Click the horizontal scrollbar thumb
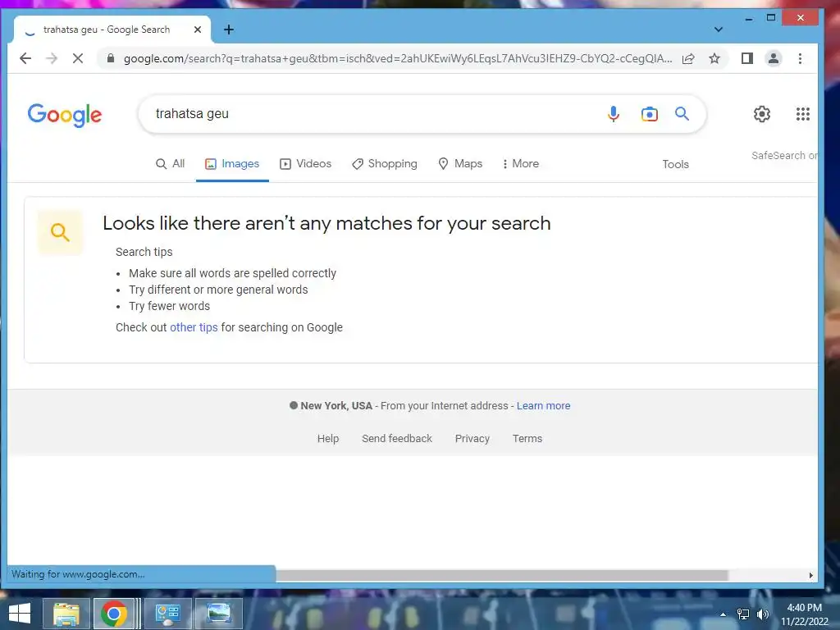The image size is (840, 630). (x=502, y=575)
